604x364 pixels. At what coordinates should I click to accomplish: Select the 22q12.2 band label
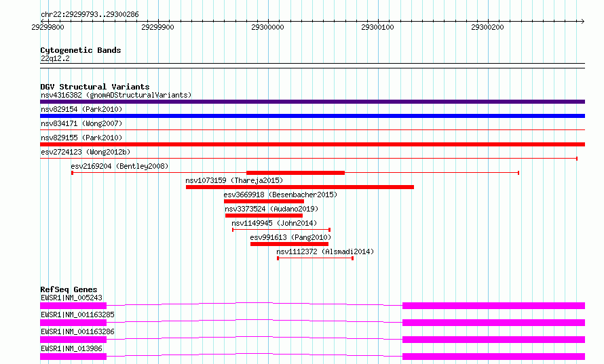[55, 58]
